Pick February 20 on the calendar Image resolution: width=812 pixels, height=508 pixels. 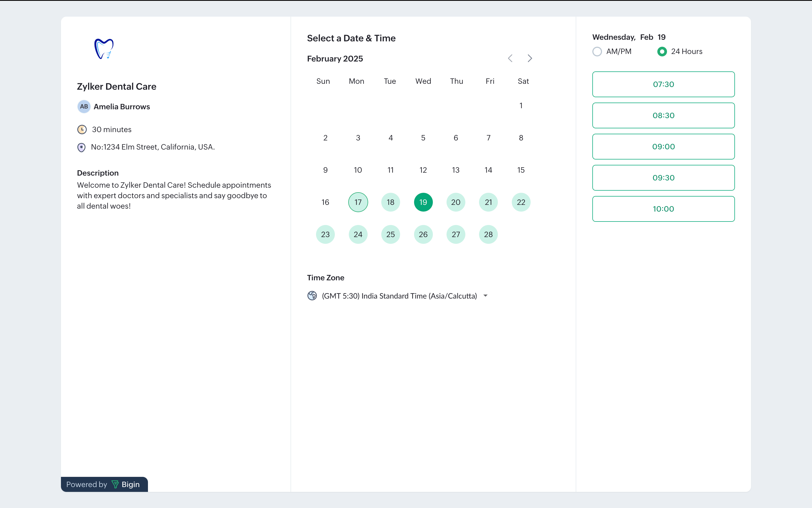click(456, 202)
